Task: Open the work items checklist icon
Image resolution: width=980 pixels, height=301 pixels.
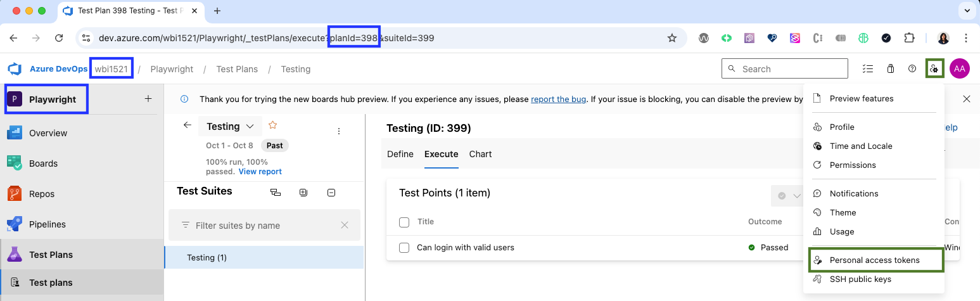Action: [x=868, y=68]
